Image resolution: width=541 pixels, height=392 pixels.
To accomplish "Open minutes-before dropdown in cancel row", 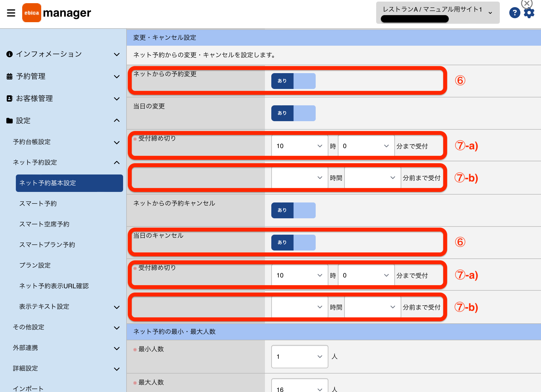I will [372, 307].
